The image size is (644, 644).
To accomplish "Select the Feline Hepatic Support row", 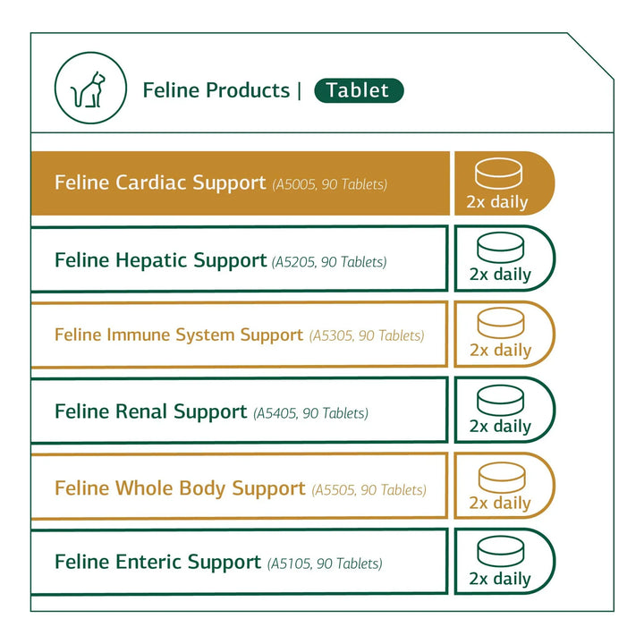I will (240, 258).
